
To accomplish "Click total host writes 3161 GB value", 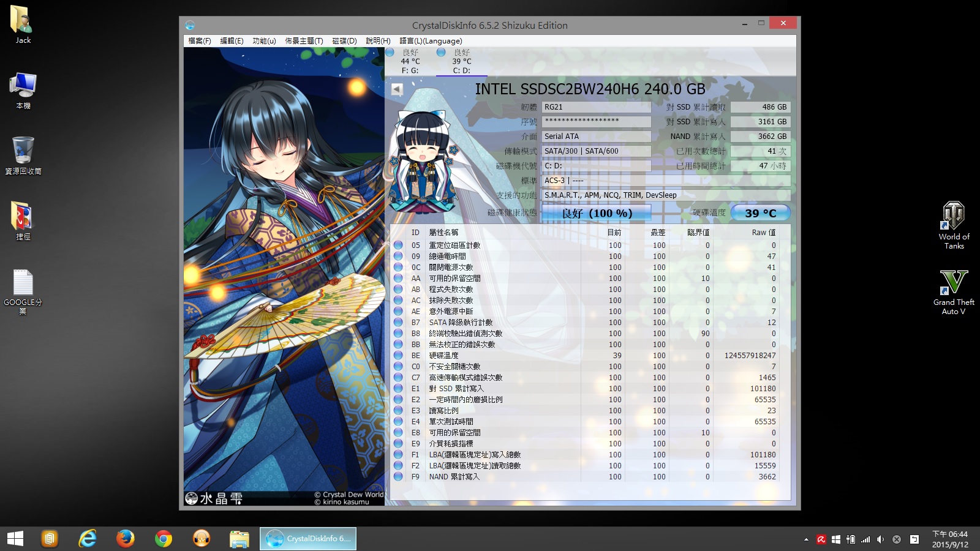I will pos(760,122).
